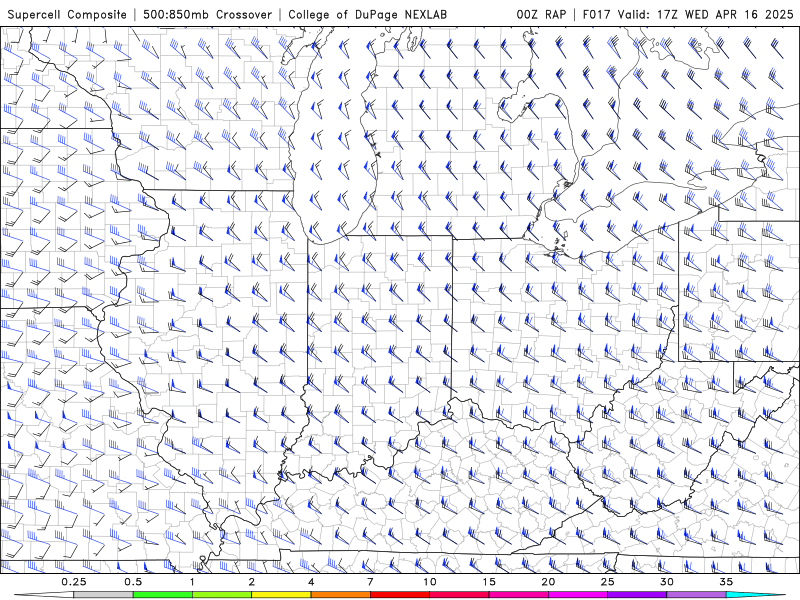Click the legend value 2

pos(252,582)
